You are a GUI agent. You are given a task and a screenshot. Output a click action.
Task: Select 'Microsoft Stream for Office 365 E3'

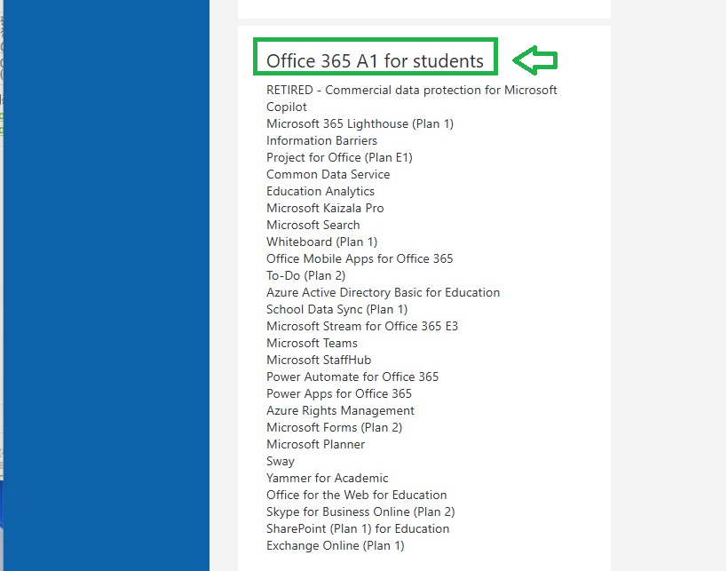(x=362, y=327)
